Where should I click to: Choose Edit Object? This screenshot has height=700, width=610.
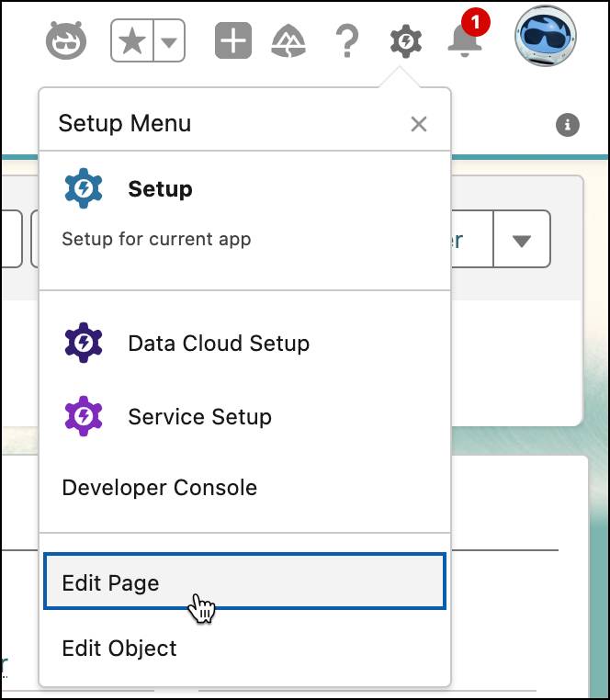point(244,649)
